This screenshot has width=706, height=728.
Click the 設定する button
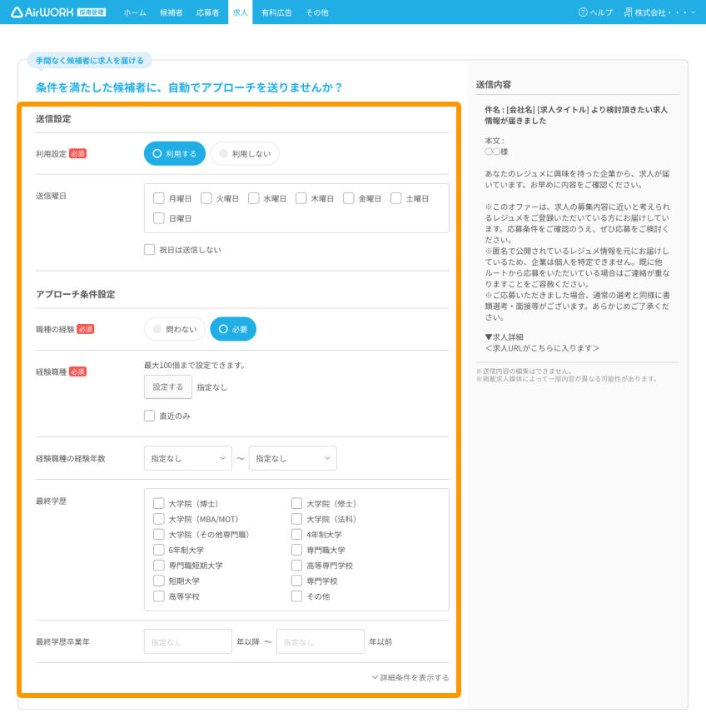click(x=168, y=386)
